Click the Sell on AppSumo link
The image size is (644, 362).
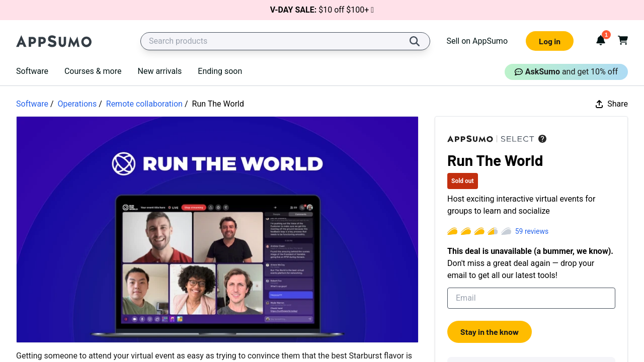[477, 41]
